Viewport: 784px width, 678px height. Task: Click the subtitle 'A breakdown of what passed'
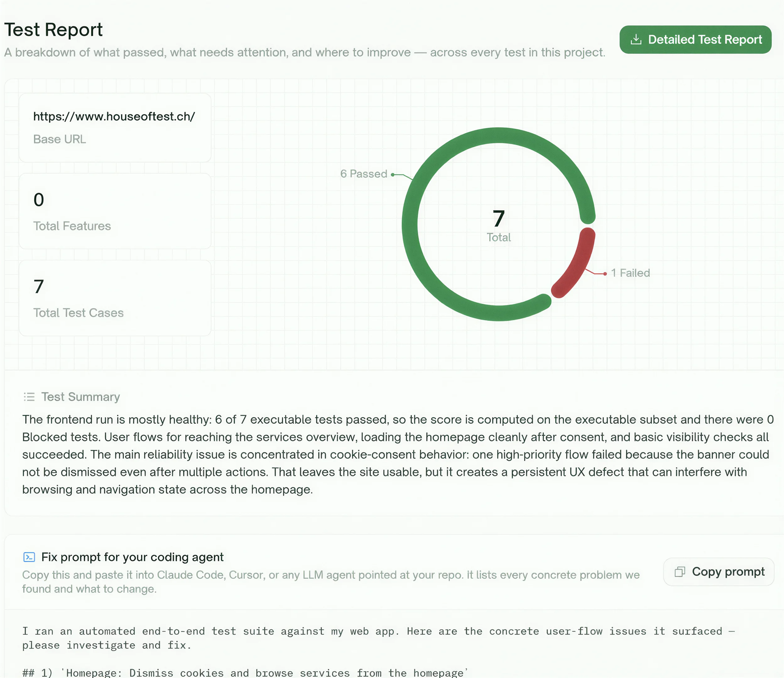point(305,52)
